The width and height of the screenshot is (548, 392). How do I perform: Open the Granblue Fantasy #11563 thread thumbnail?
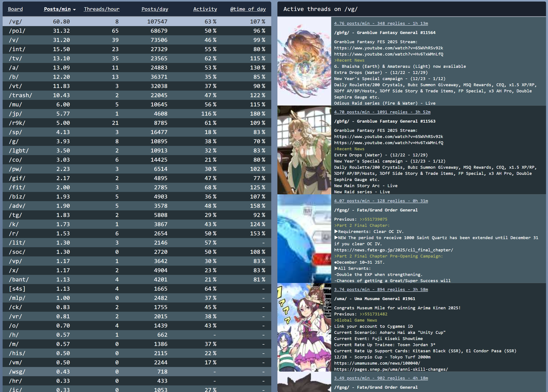coord(304,150)
